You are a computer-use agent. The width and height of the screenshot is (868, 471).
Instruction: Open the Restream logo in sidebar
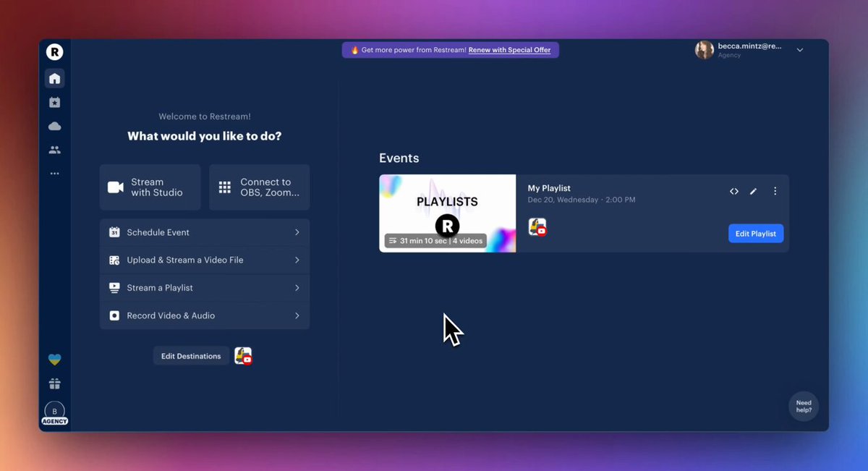tap(54, 51)
